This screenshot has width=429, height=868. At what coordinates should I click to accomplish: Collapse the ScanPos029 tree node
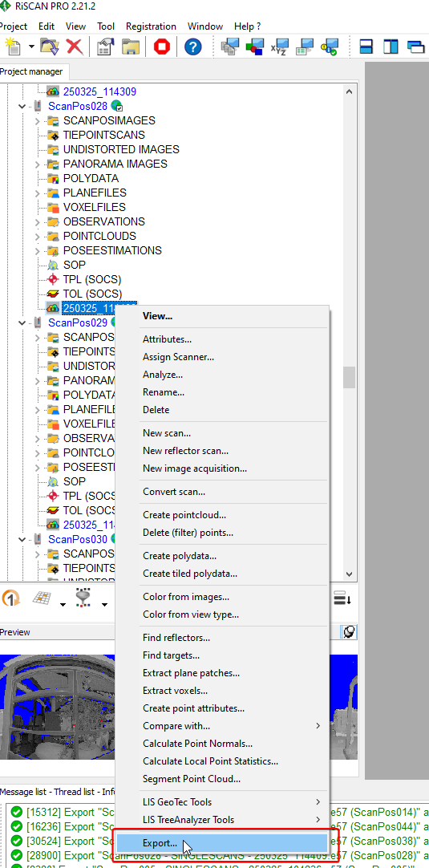[x=22, y=322]
